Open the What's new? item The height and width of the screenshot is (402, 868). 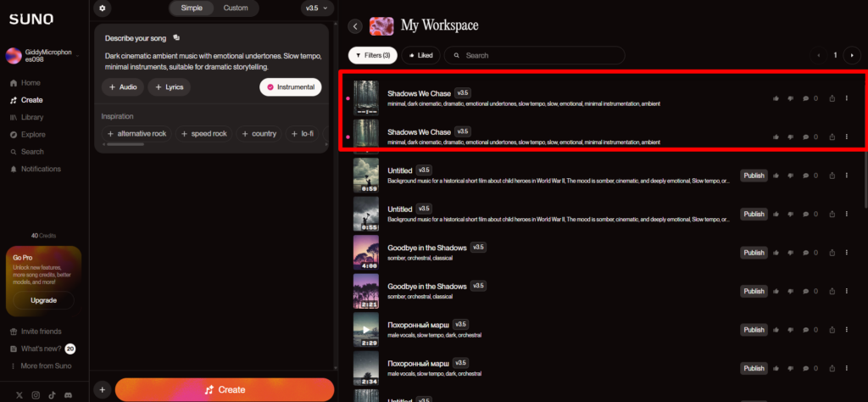click(x=42, y=349)
